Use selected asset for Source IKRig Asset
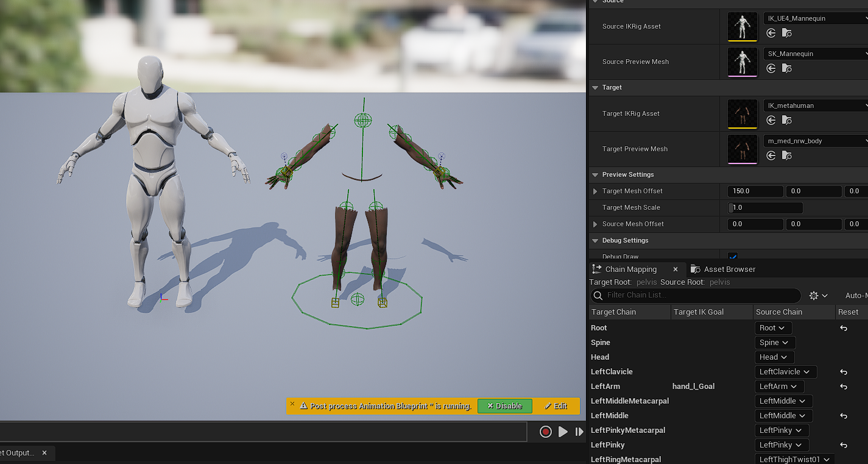This screenshot has width=868, height=464. tap(771, 33)
